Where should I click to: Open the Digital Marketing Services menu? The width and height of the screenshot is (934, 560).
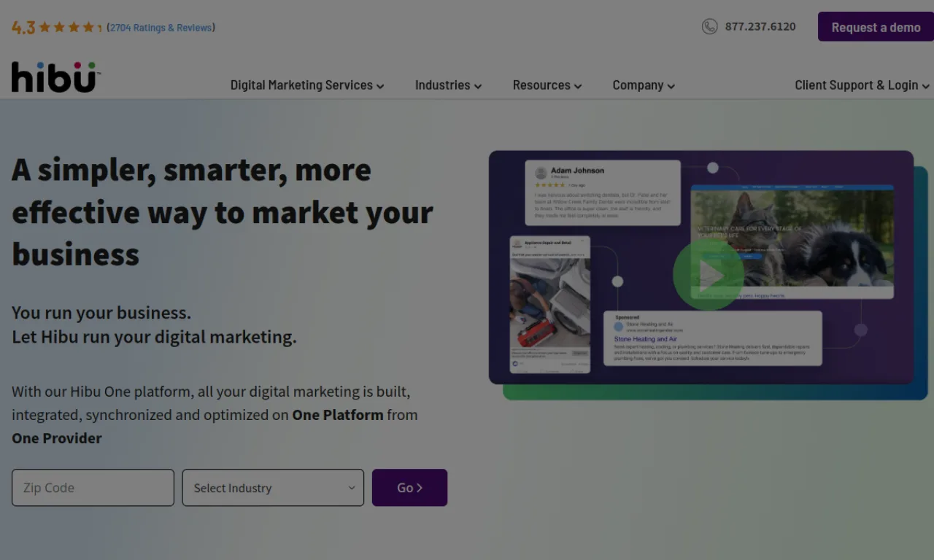click(x=307, y=85)
